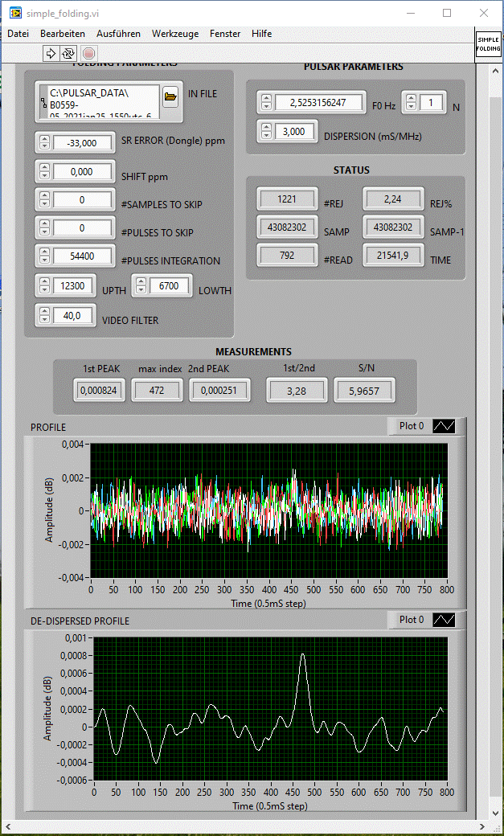Click the DISPERSION stepper arrows

[x=267, y=132]
